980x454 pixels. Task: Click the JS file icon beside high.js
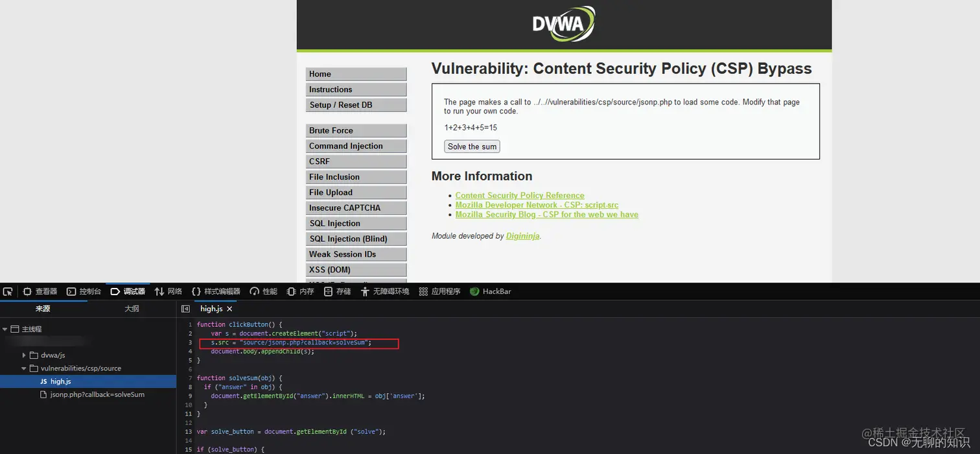43,381
